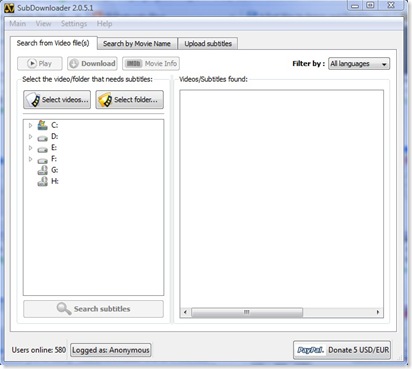Open the Filter by languages dropdown
This screenshot has width=412, height=369.
[359, 64]
